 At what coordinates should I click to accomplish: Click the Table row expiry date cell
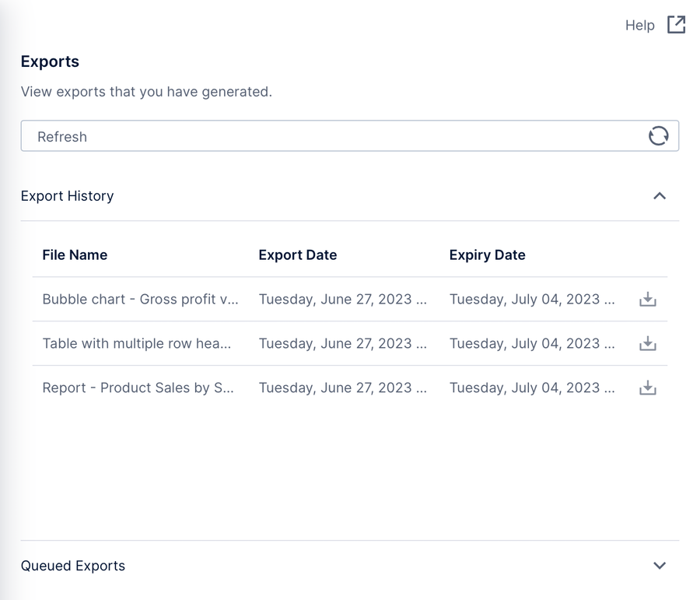[532, 344]
